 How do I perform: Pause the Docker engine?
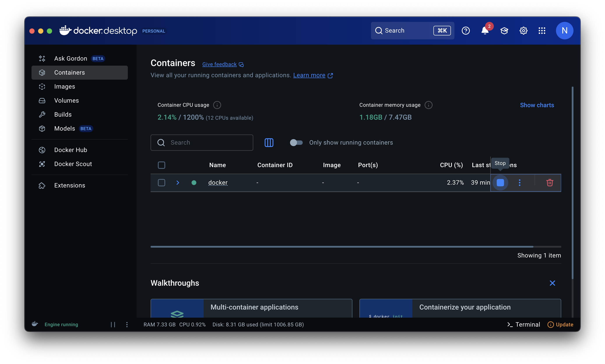point(113,324)
